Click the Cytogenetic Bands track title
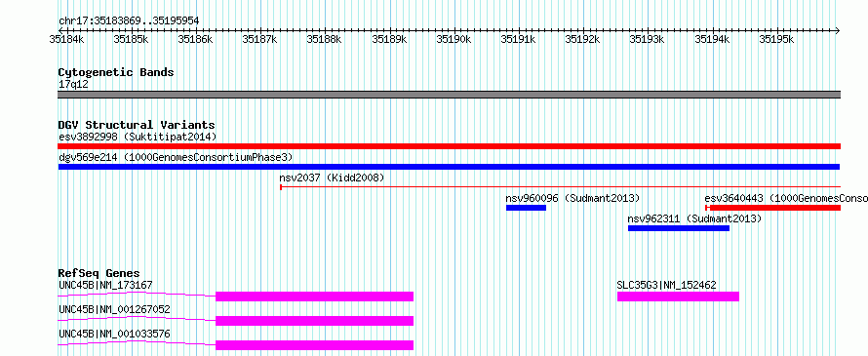 pos(116,72)
